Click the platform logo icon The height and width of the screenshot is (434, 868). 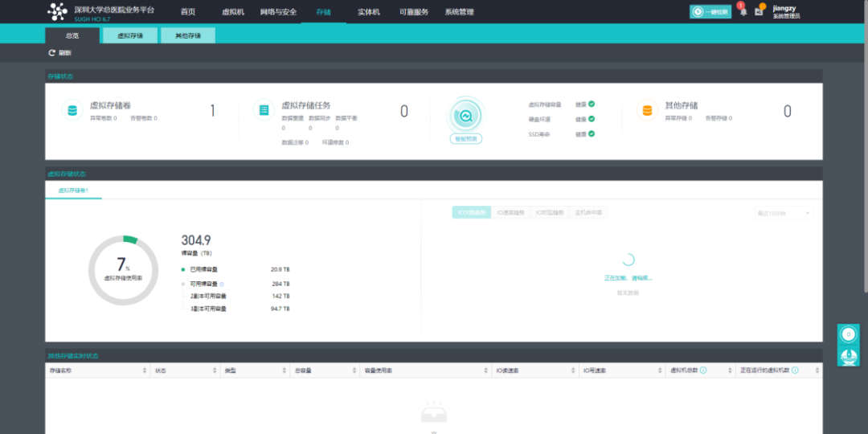tap(57, 11)
